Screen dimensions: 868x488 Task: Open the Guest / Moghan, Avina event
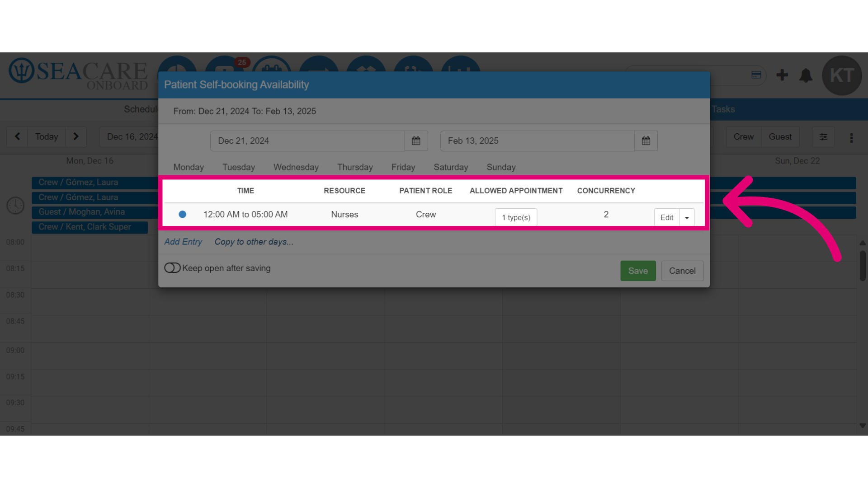click(x=95, y=212)
